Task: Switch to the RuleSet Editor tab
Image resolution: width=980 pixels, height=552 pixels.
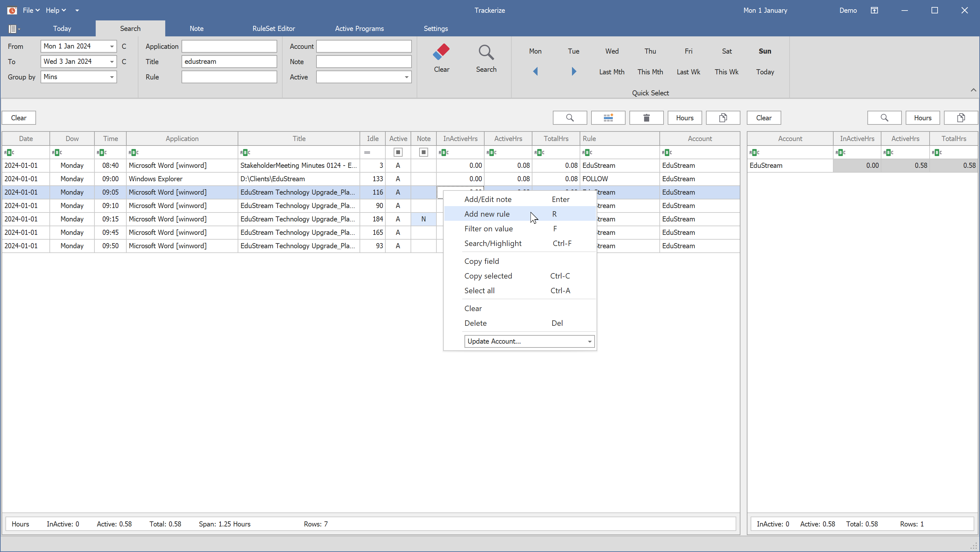Action: pyautogui.click(x=273, y=28)
